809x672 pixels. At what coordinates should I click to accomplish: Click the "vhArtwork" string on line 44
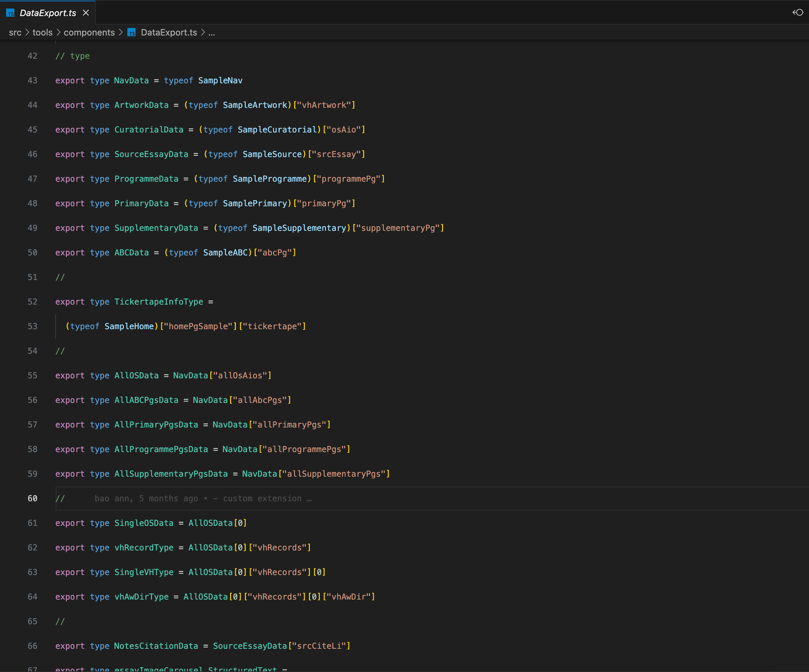tap(324, 105)
